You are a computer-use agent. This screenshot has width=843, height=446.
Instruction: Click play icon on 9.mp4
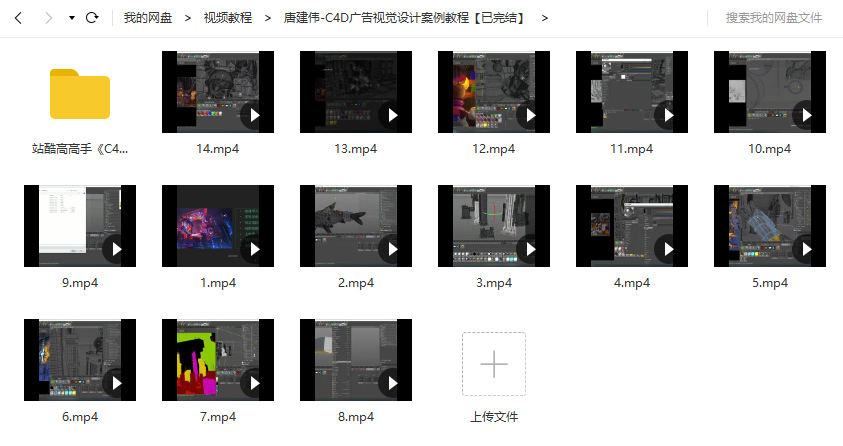click(x=116, y=249)
